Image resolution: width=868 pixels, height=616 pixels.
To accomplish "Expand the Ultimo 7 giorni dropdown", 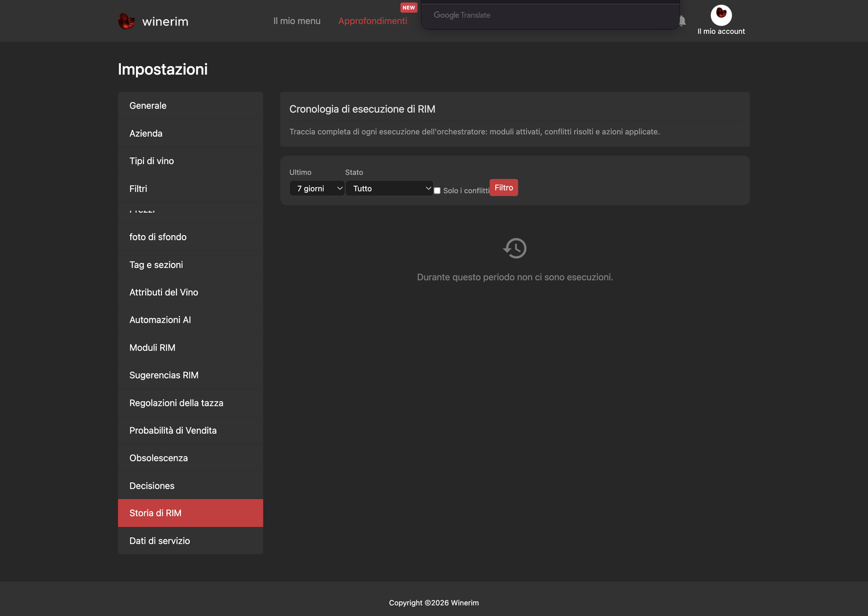I will (x=317, y=188).
